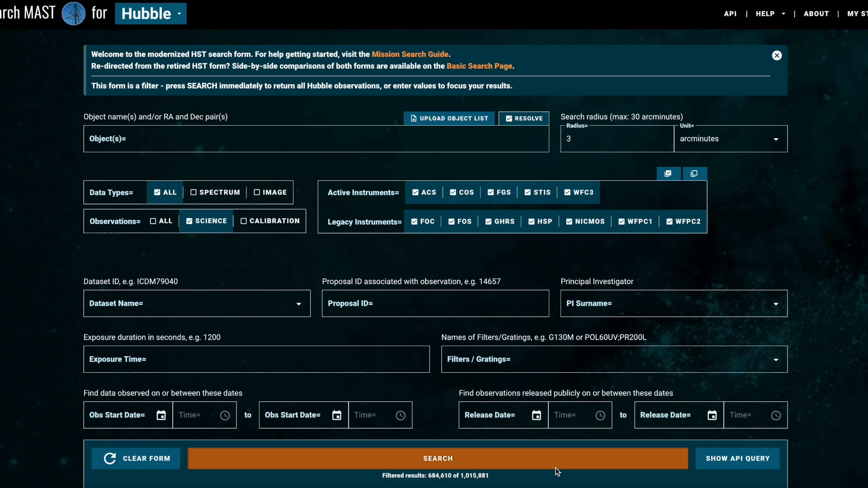Open the second Release Date time clock icon

[776, 415]
